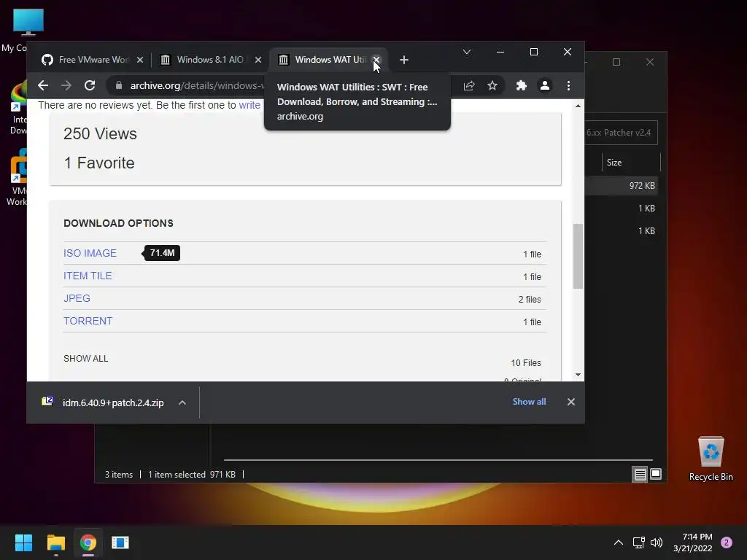Open File Explorer from taskbar

tap(55, 542)
